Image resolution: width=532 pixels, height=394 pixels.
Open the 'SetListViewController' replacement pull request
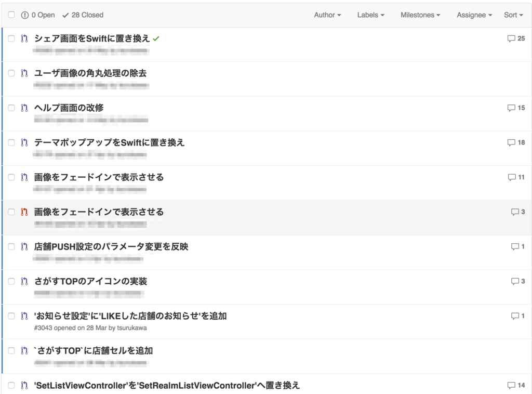click(x=167, y=385)
